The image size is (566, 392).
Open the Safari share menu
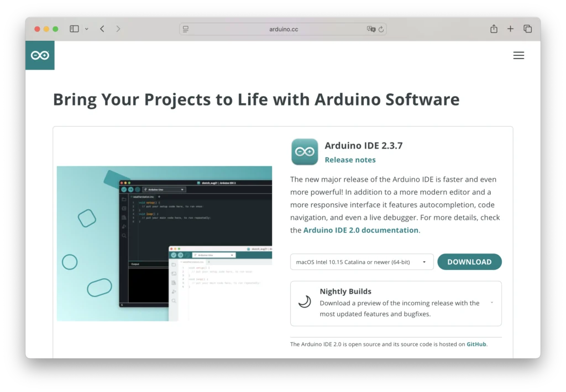coord(494,29)
